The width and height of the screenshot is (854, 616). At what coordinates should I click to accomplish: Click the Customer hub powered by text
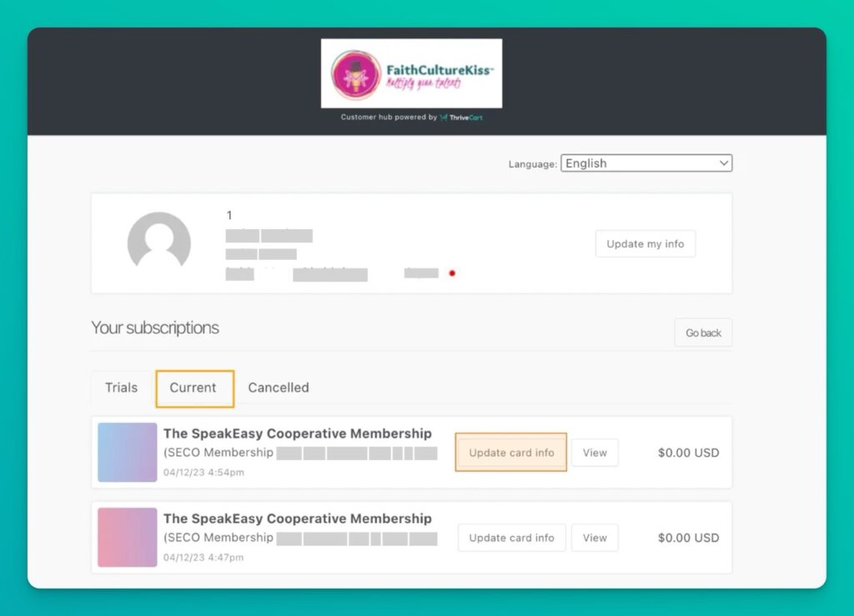click(389, 117)
